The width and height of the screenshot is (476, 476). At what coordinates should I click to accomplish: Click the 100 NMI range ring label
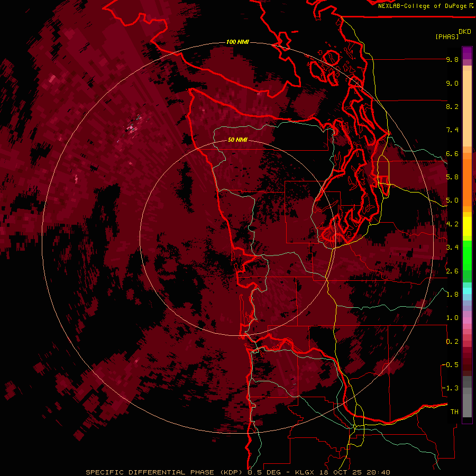coord(237,42)
